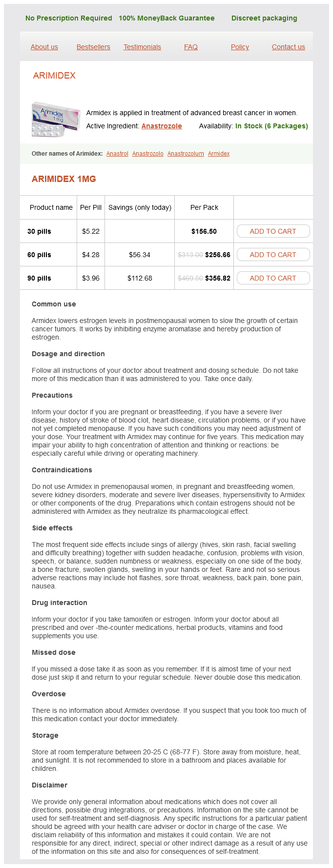Open the Contact us page

point(289,47)
